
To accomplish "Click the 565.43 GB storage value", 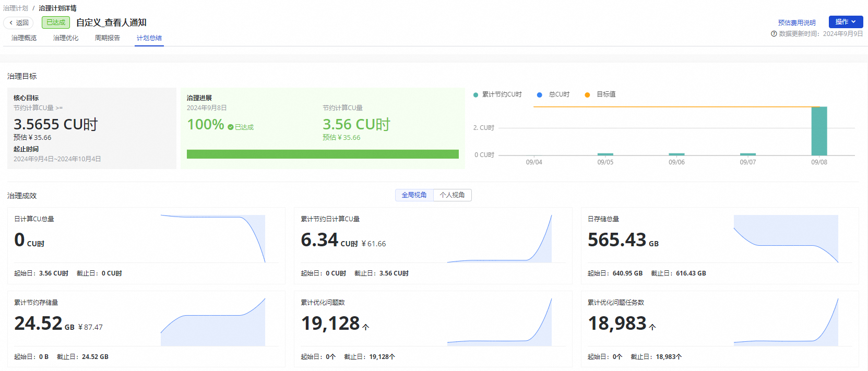I will (623, 240).
